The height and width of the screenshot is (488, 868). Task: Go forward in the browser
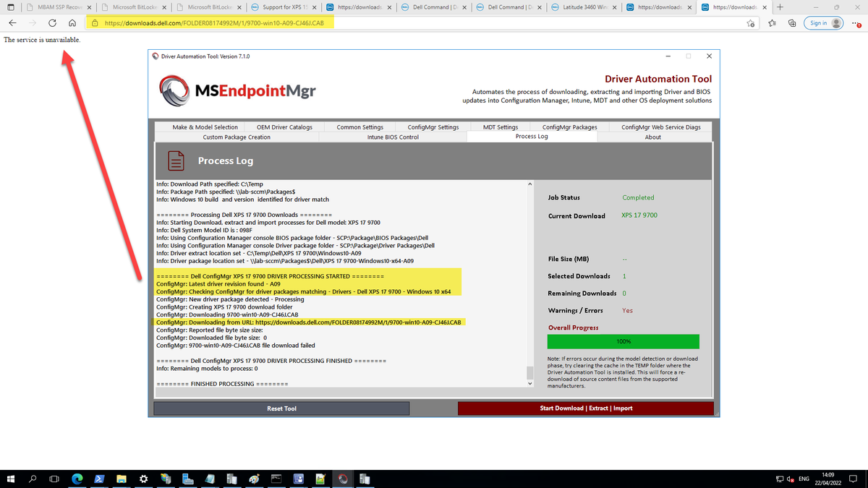33,23
